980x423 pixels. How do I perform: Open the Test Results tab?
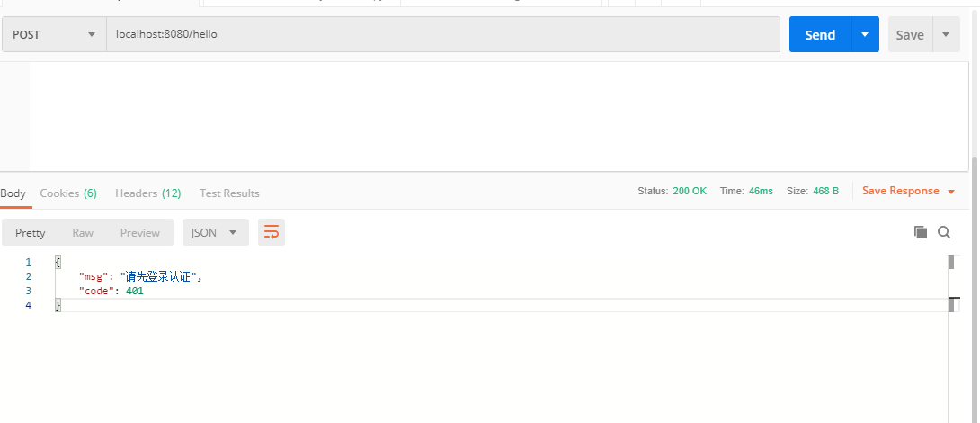point(229,193)
